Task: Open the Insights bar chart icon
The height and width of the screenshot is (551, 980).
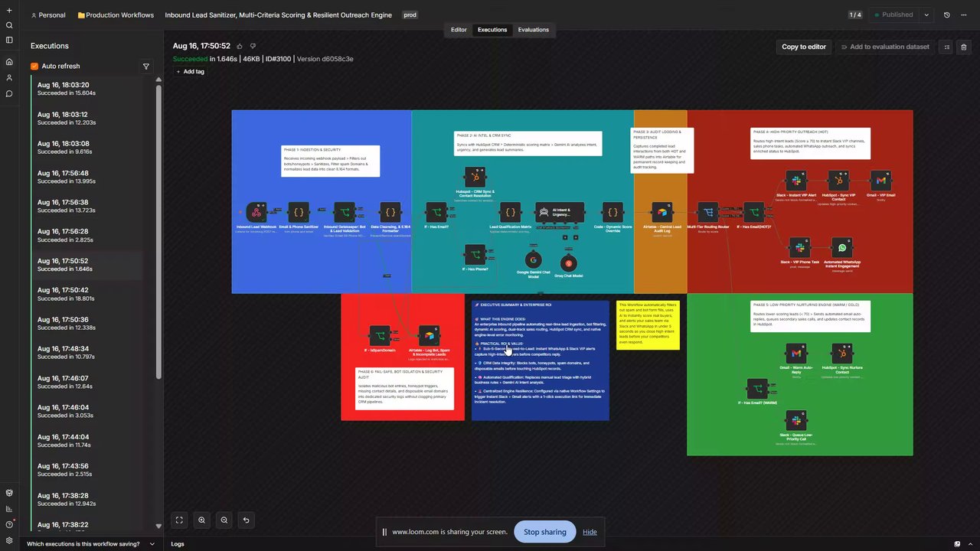Action: click(x=9, y=509)
